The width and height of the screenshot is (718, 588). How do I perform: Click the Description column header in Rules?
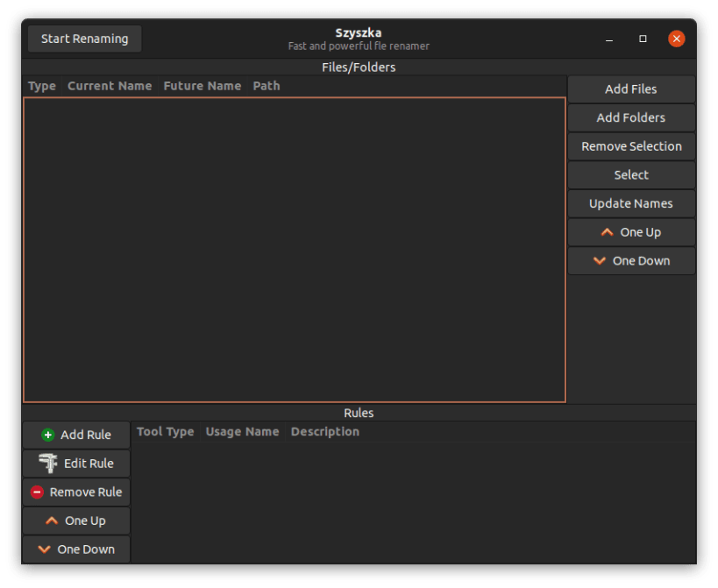tap(324, 431)
